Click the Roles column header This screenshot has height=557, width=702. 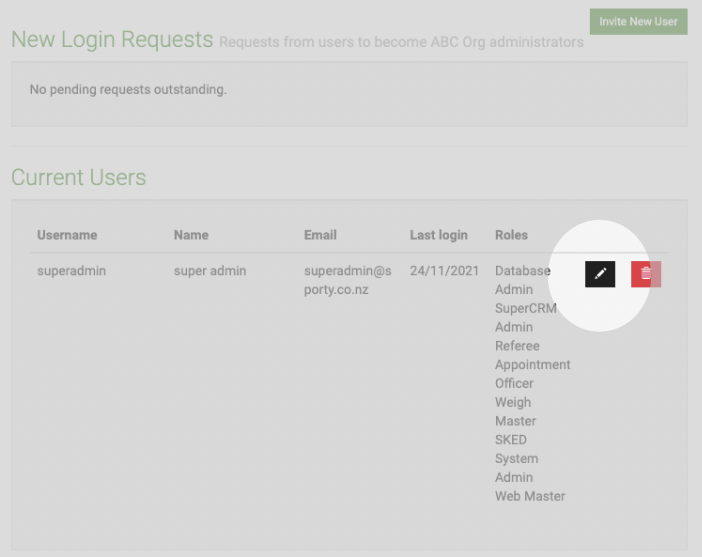(511, 235)
